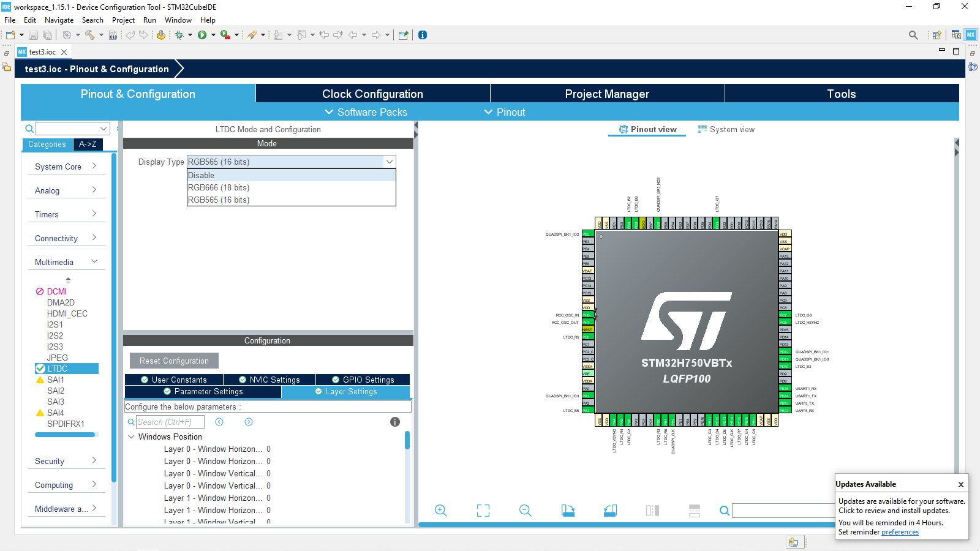Screen dimensions: 980x551
Task: Open the update reminder preferences link
Action: pyautogui.click(x=900, y=532)
